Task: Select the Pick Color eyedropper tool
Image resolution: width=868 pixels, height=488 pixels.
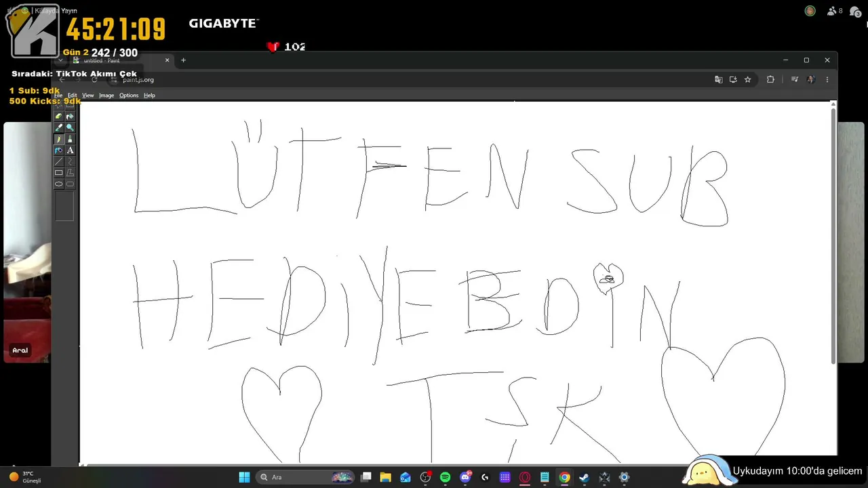Action: pyautogui.click(x=59, y=127)
